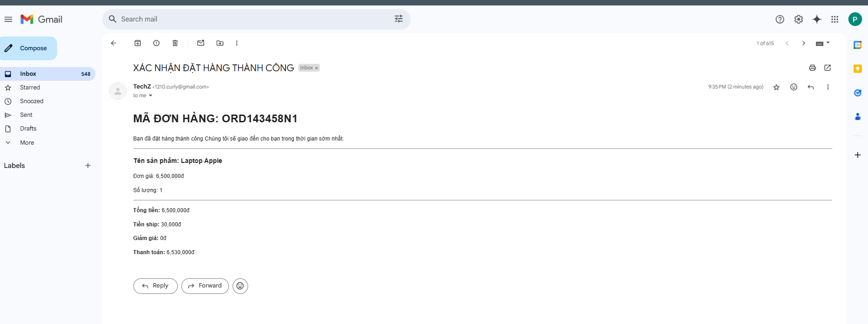Print the whole conversation
Screen dimensions: 868x324
(x=812, y=68)
